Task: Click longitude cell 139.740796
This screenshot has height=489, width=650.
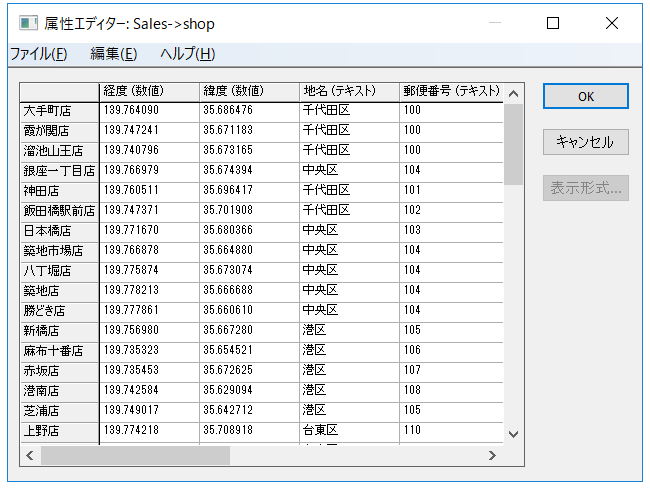Action: pos(149,152)
